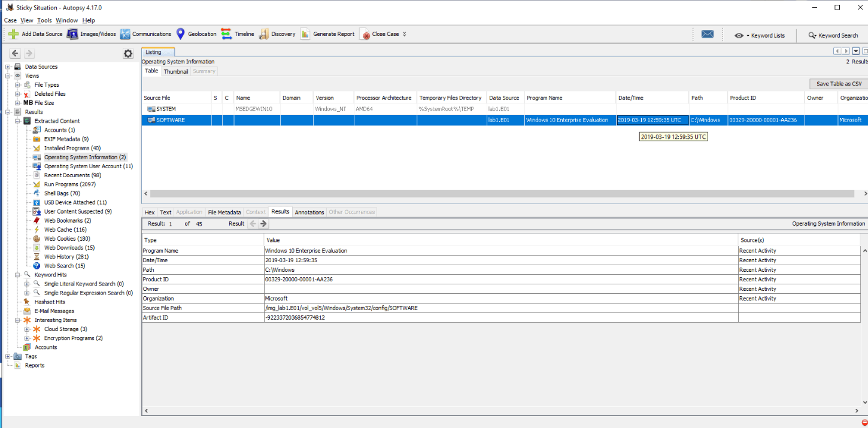868x428 pixels.
Task: Select Installed Programs (40) node
Action: 72,148
